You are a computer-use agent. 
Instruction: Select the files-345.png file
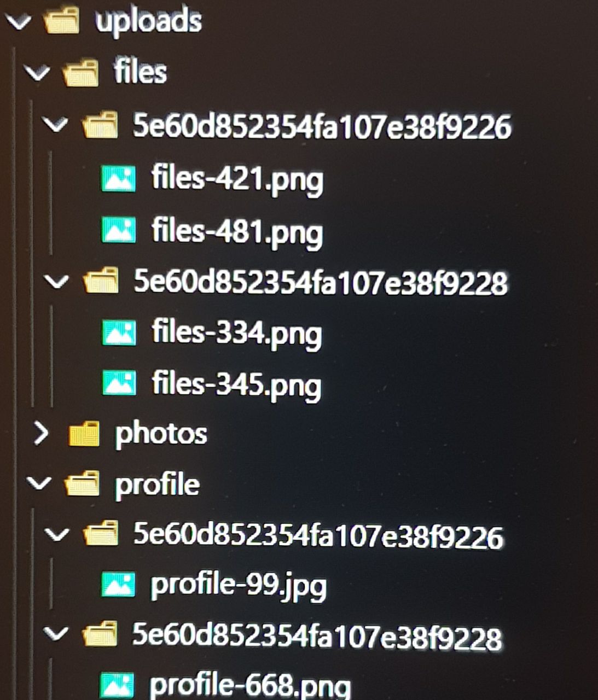coord(236,384)
